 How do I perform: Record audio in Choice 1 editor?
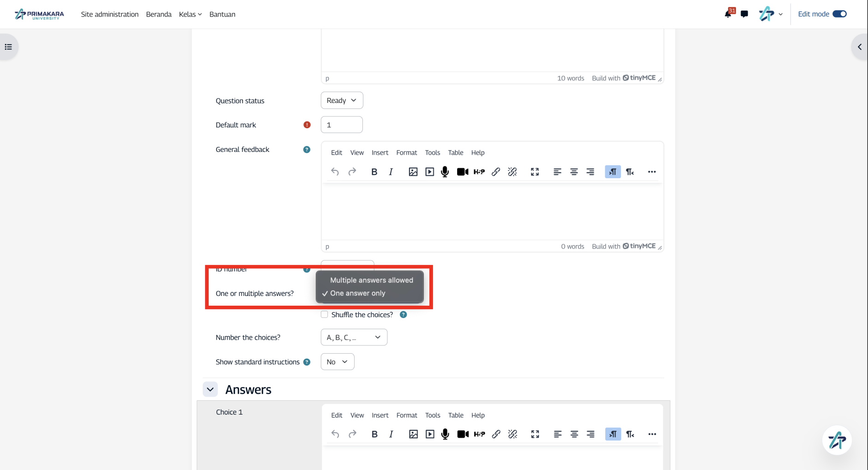pos(445,434)
